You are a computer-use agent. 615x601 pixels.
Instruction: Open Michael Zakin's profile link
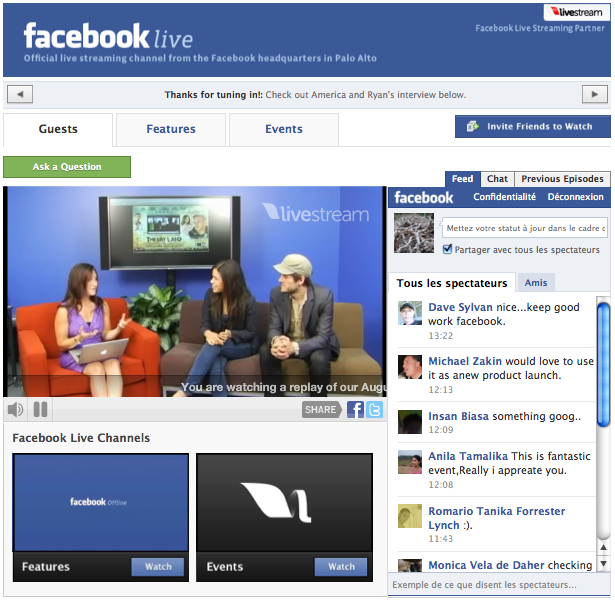click(x=465, y=361)
